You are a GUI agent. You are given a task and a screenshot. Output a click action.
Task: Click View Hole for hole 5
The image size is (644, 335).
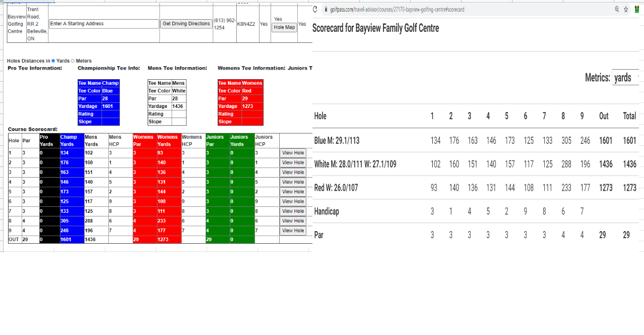coord(293,192)
